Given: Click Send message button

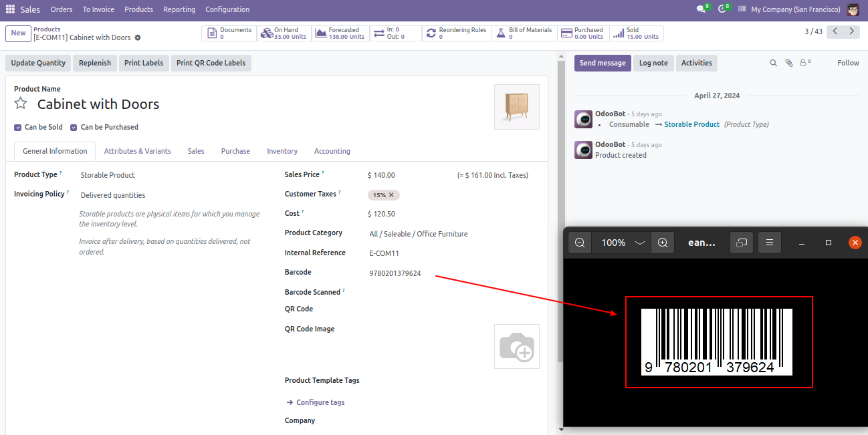Looking at the screenshot, I should (x=603, y=63).
